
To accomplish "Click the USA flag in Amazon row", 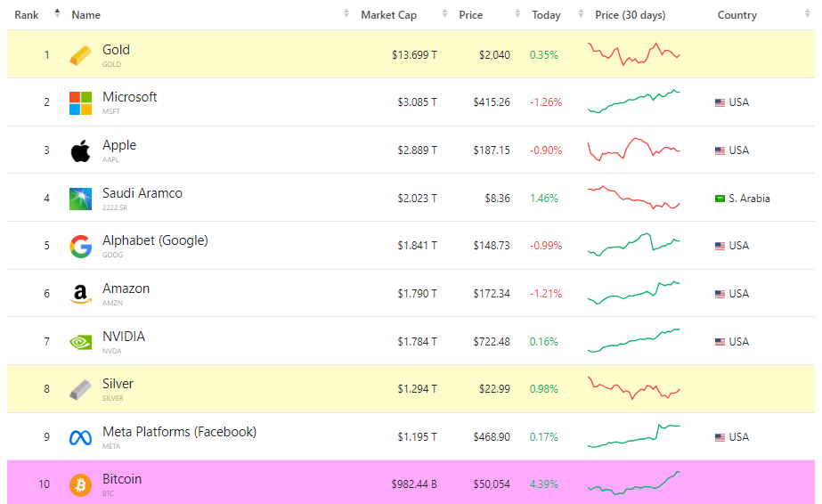I will [720, 294].
